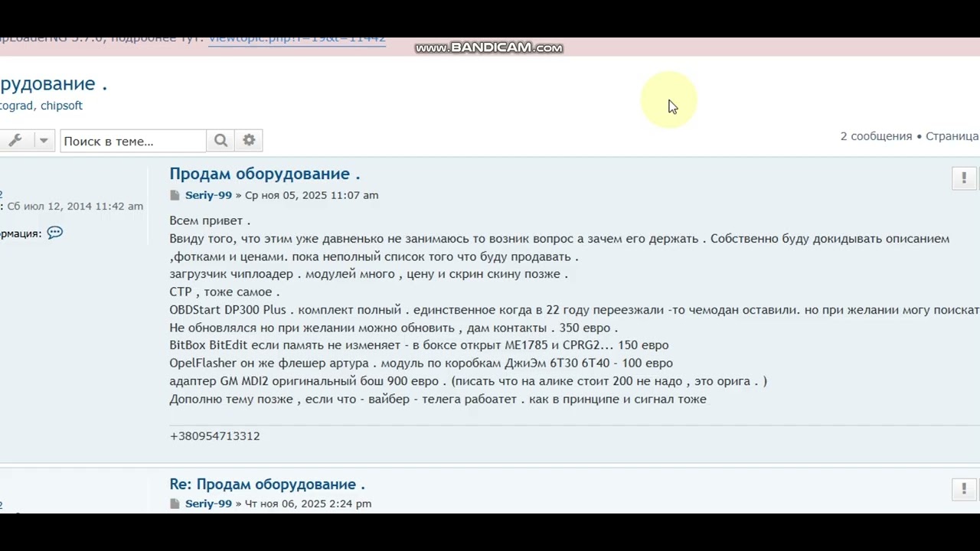Open 'Re: Продам оборудование .' reply title

pos(267,484)
